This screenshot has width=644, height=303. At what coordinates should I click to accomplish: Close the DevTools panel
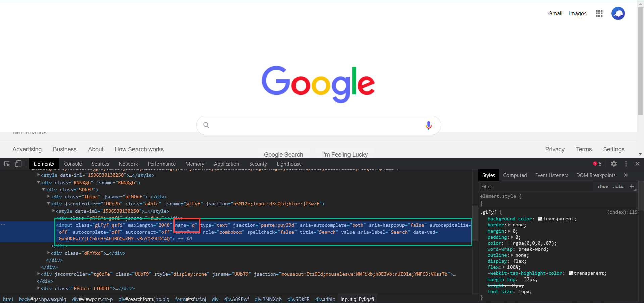pyautogui.click(x=637, y=164)
